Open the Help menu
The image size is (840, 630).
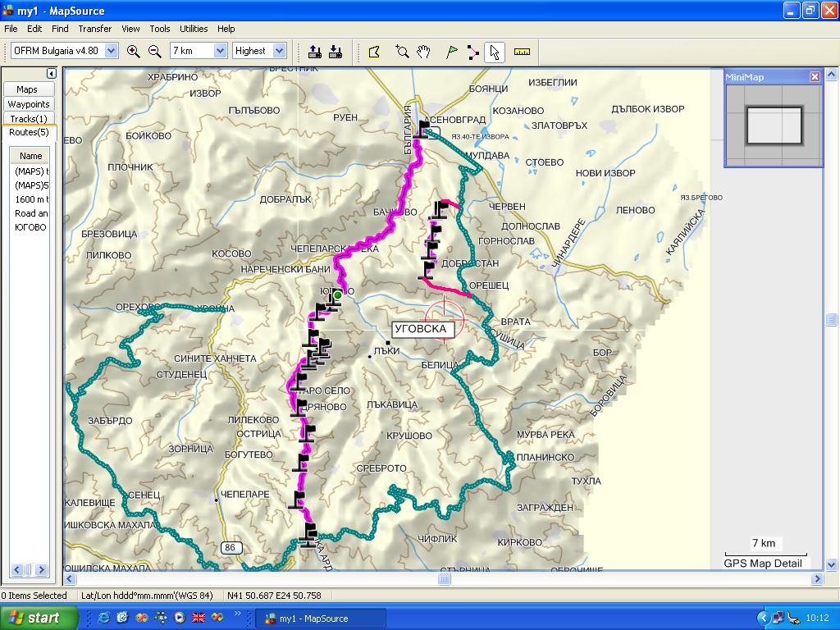click(226, 29)
